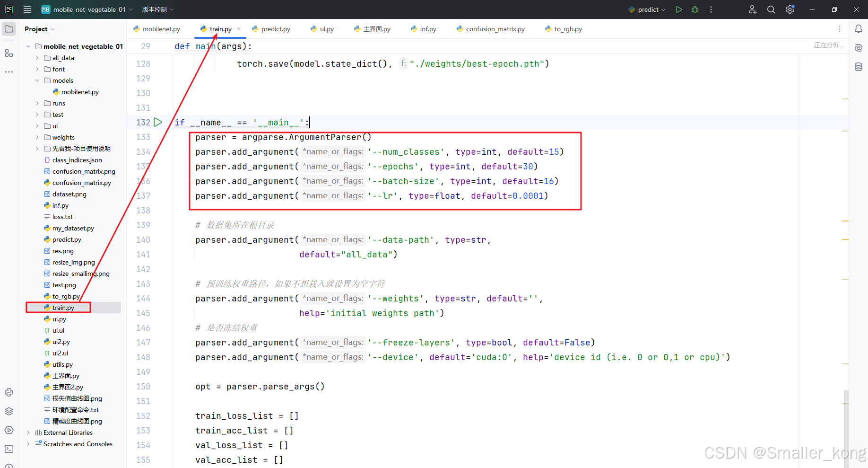Open the Structure tool window icon

pos(9,53)
